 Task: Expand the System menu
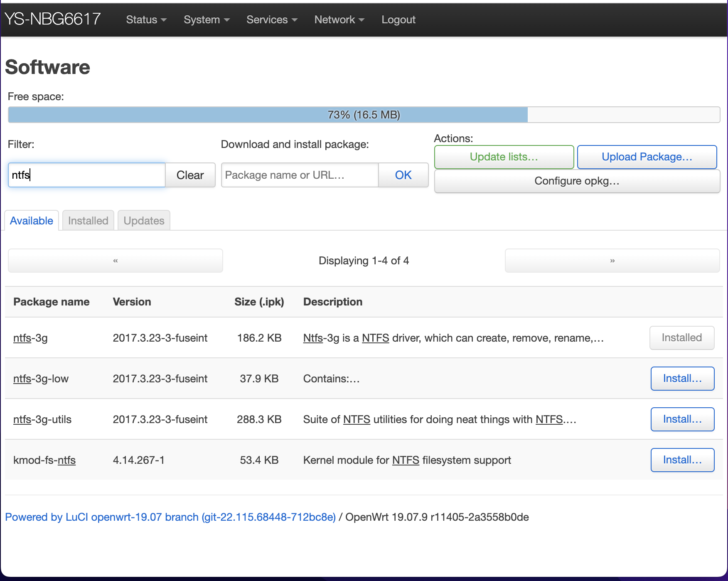(206, 20)
